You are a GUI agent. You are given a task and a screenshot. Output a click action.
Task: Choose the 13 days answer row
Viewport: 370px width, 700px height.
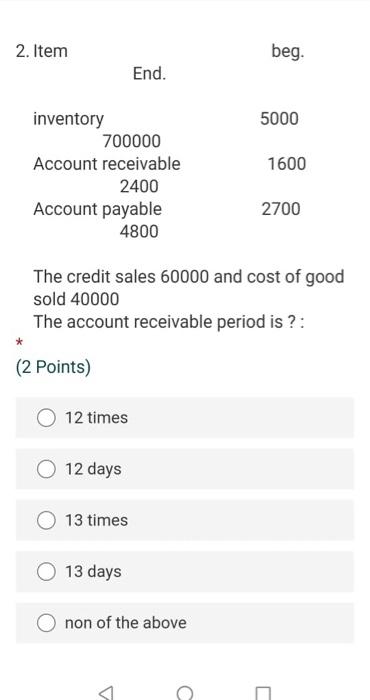(x=185, y=572)
